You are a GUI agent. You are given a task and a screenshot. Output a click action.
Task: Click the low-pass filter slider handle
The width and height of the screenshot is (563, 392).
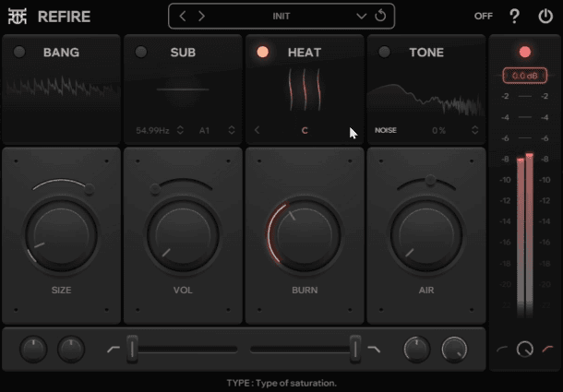[x=355, y=349]
